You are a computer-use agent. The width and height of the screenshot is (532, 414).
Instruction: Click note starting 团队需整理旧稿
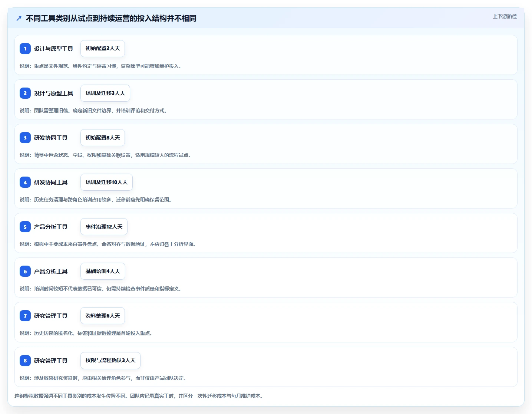tap(93, 111)
